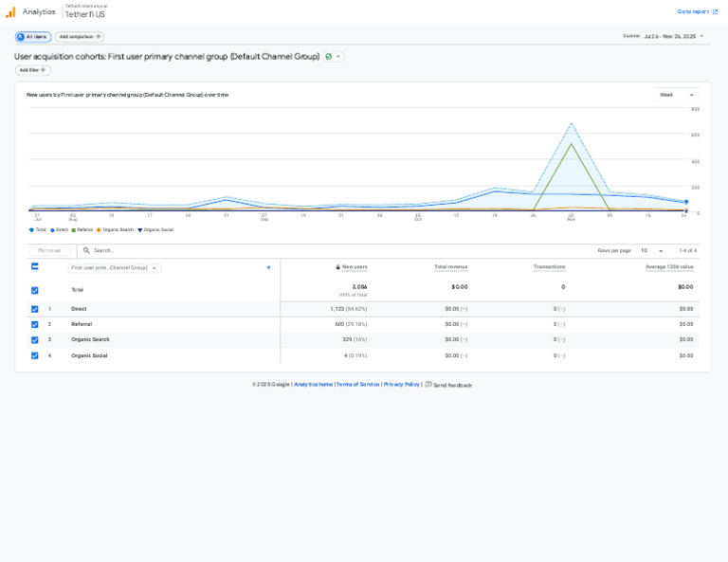Click the chart peak at 02 Nov
The height and width of the screenshot is (562, 728).
tap(571, 124)
